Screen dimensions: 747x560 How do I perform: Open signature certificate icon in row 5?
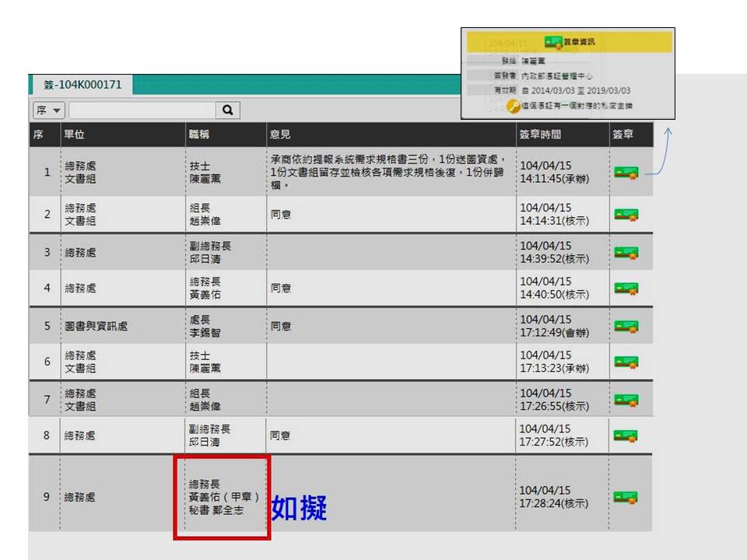626,327
